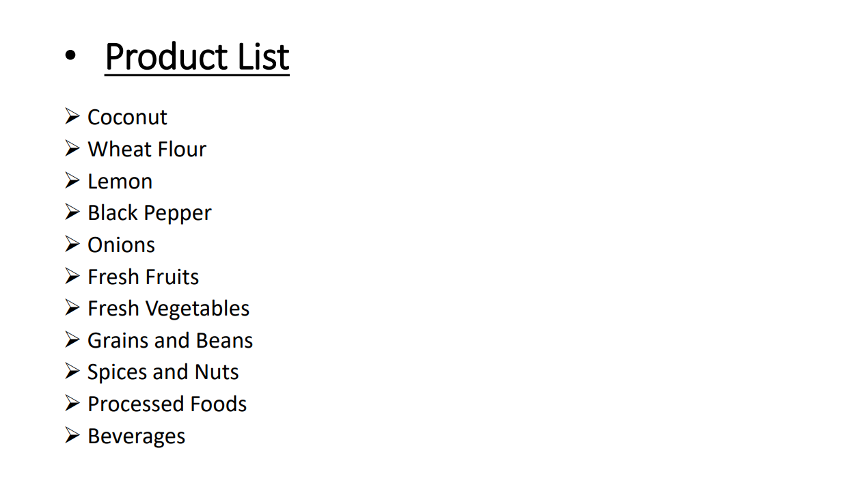Click the Fresh Fruits text line

(143, 277)
